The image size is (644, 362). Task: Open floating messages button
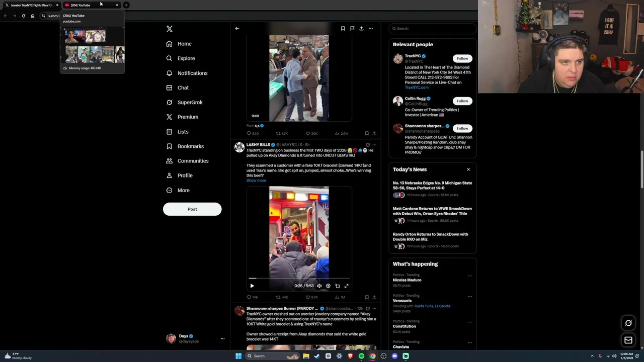click(x=628, y=340)
